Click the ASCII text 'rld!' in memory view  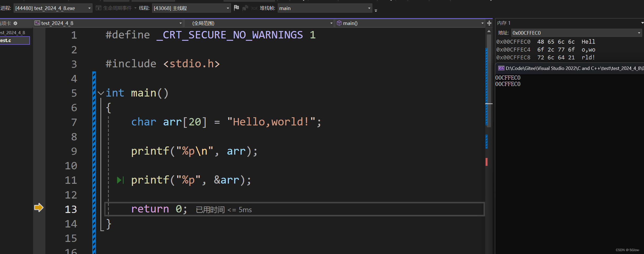(588, 58)
